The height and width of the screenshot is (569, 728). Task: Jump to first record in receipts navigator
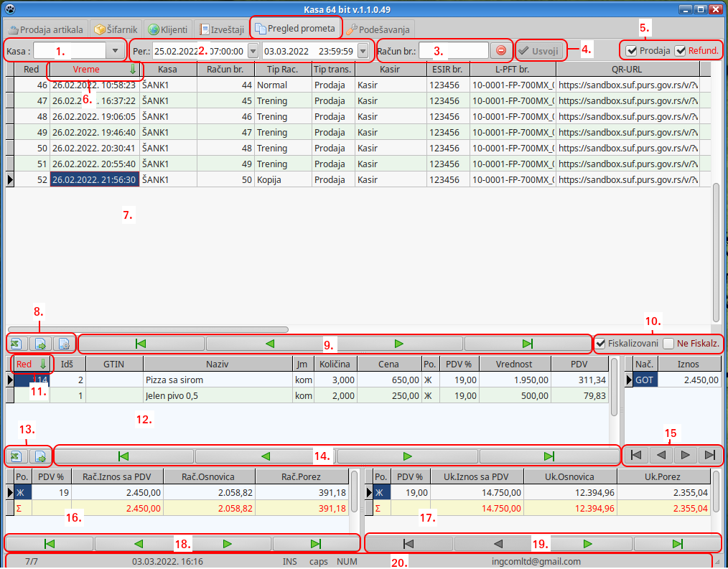(141, 343)
